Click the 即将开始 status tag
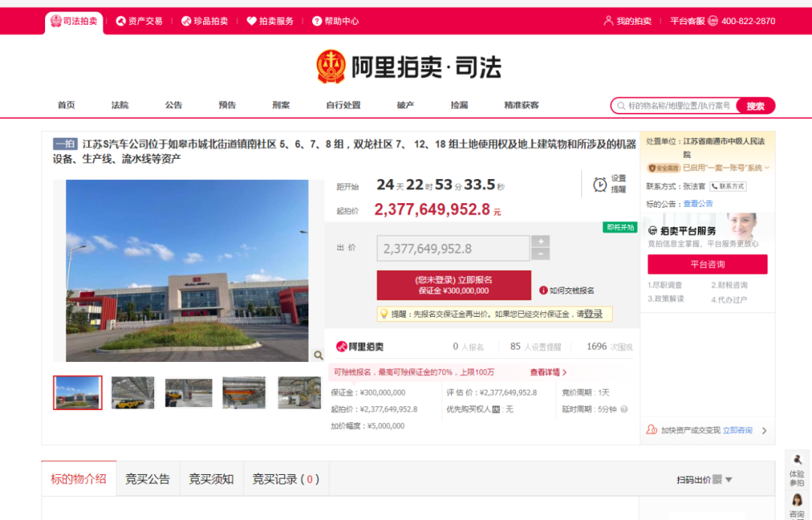This screenshot has height=520, width=812. click(620, 227)
